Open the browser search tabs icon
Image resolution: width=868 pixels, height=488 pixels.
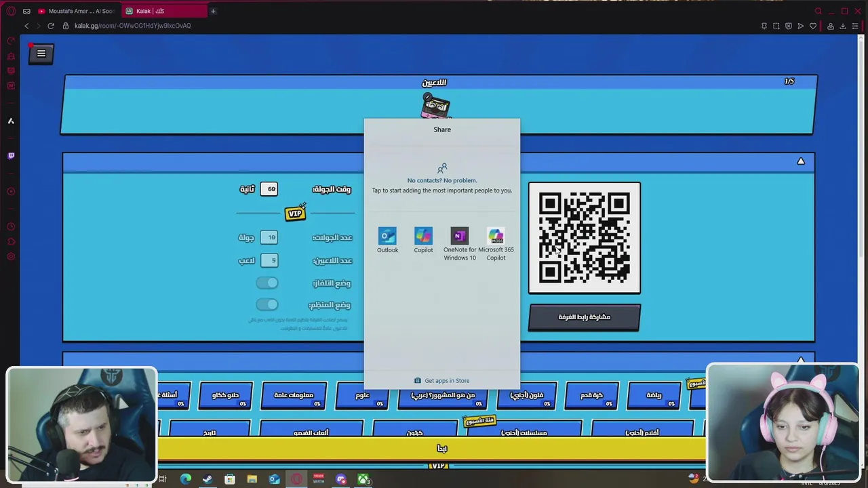click(x=818, y=11)
